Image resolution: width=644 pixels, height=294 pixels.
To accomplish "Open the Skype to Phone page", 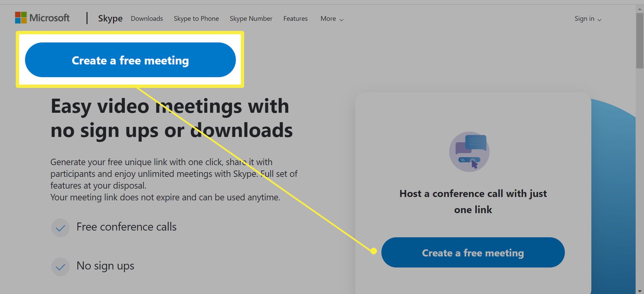I will pyautogui.click(x=196, y=18).
